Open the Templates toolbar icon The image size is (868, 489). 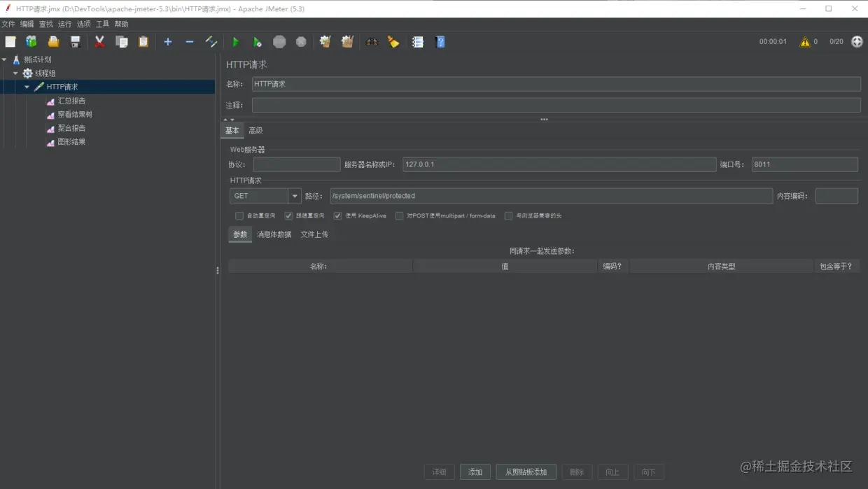[x=31, y=42]
